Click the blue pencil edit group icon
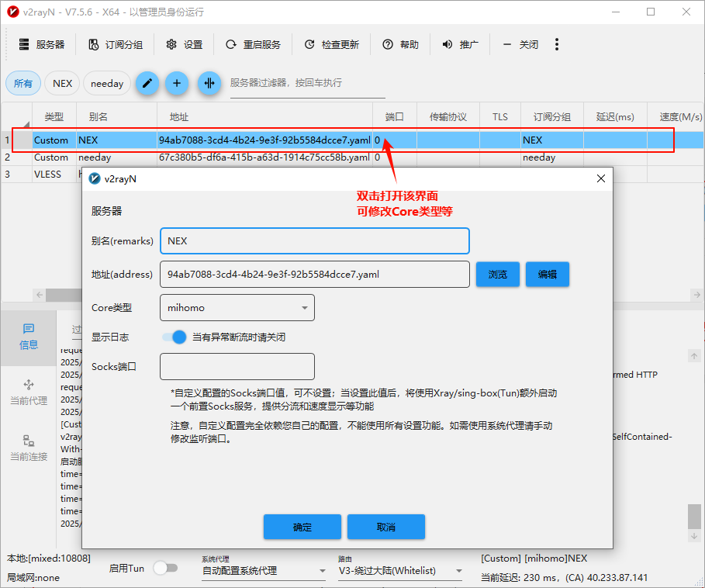Screen dimensions: 705x588 click(x=147, y=83)
